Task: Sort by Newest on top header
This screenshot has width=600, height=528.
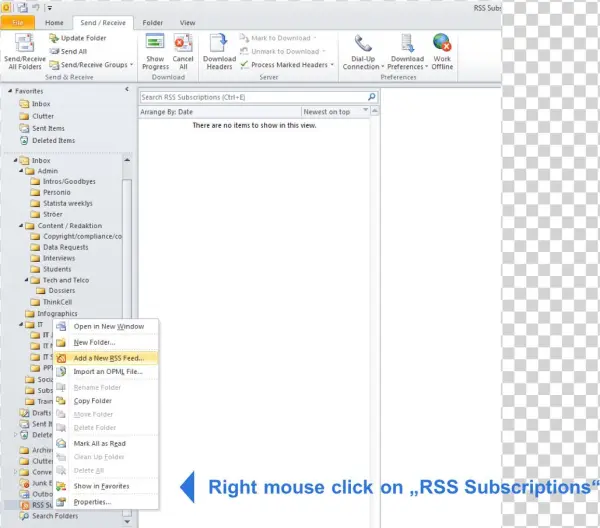Action: coord(327,112)
